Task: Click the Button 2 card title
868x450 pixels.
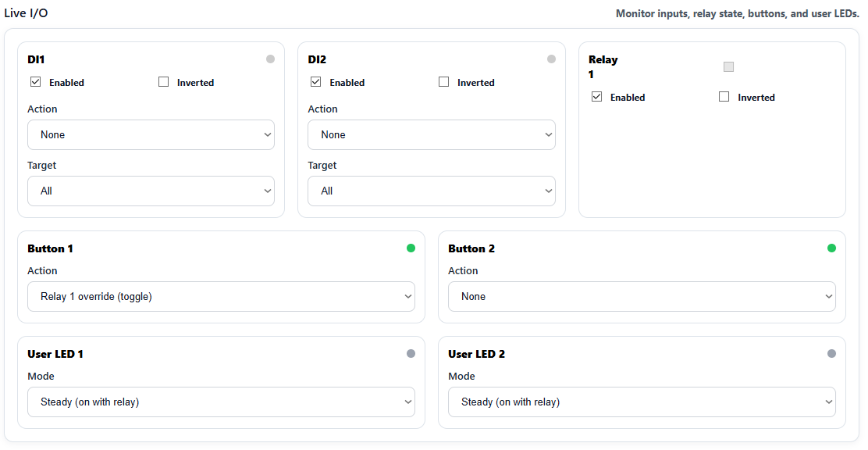Action: point(471,248)
